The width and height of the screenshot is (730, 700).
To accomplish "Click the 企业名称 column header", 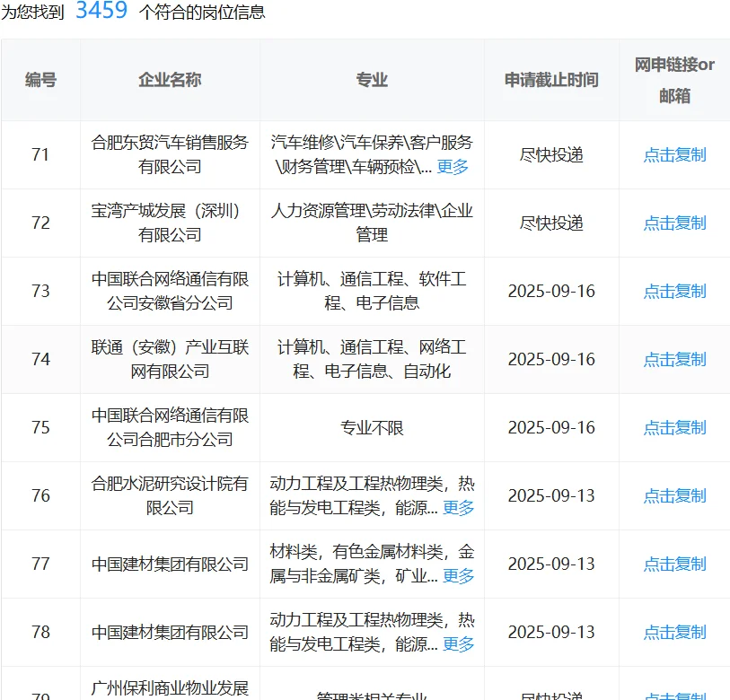I will point(170,80).
